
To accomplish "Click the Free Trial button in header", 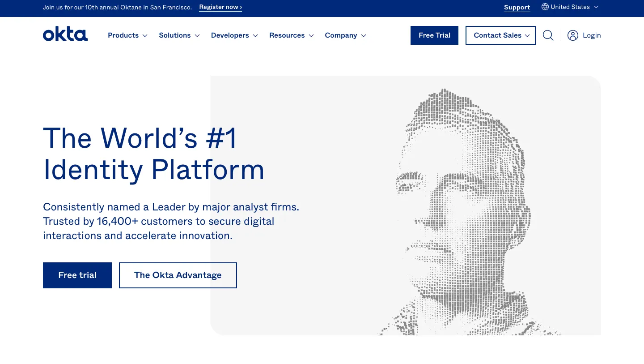I will tap(434, 35).
